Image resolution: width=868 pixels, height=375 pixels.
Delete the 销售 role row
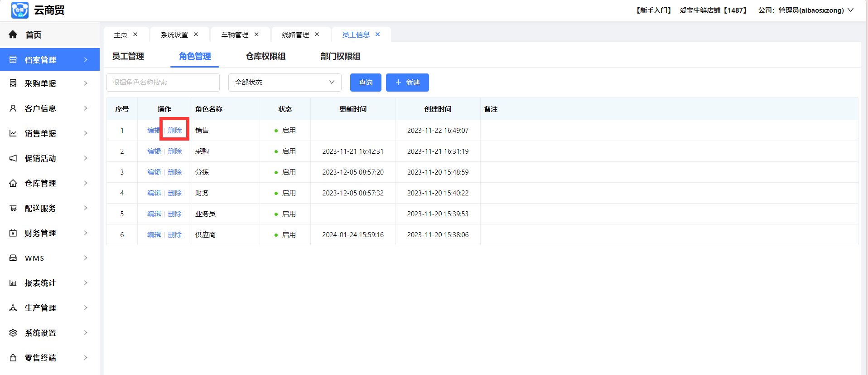click(x=175, y=131)
